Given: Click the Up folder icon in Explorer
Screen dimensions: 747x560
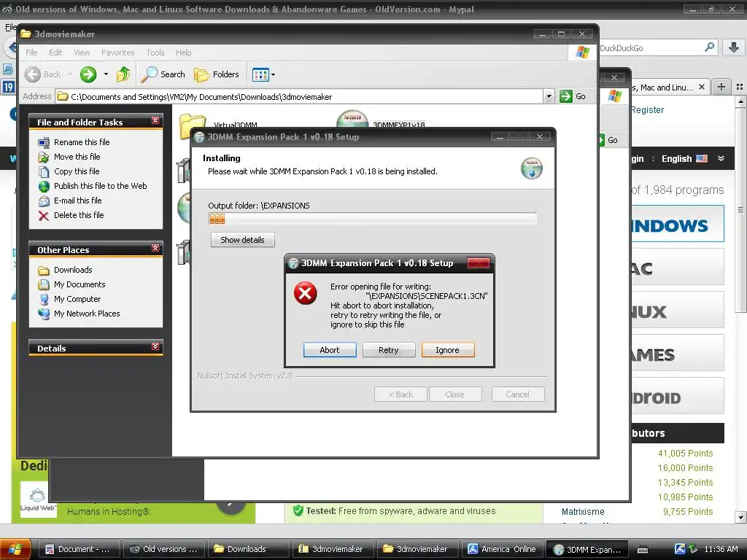Looking at the screenshot, I should pos(123,74).
